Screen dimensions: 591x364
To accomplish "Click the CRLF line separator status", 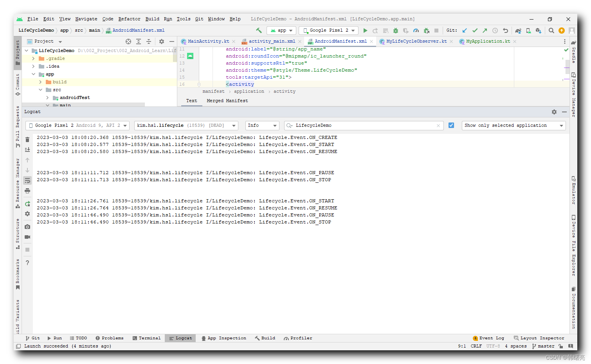I will (x=476, y=346).
